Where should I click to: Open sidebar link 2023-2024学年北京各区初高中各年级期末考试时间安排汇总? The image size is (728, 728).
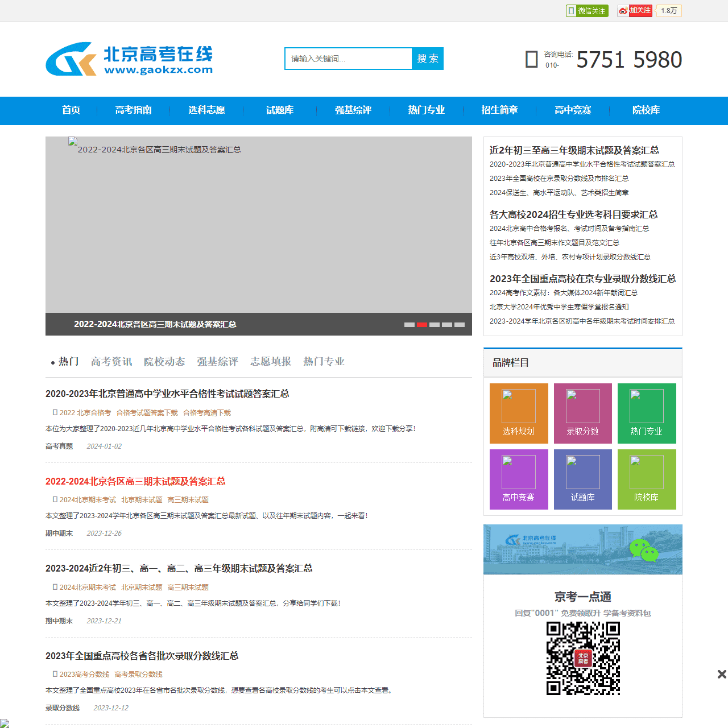582,321
